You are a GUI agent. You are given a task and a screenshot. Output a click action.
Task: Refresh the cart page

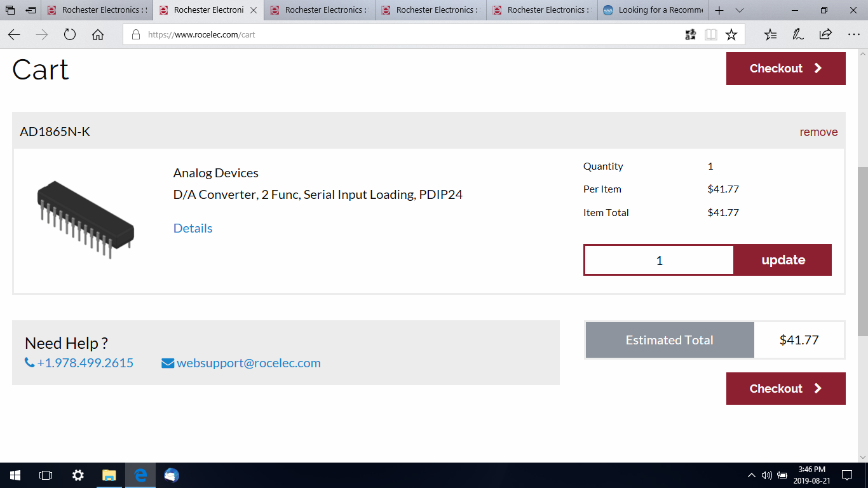click(x=70, y=35)
